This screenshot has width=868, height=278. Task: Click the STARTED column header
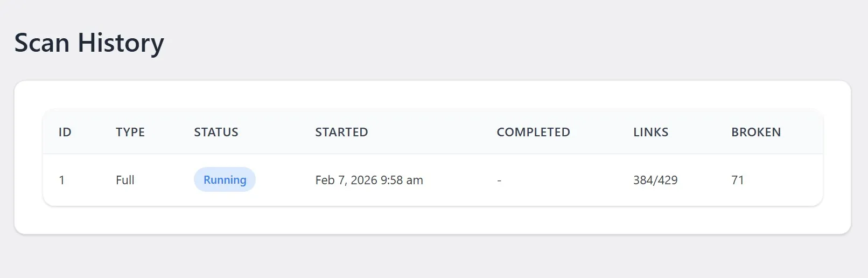[341, 132]
